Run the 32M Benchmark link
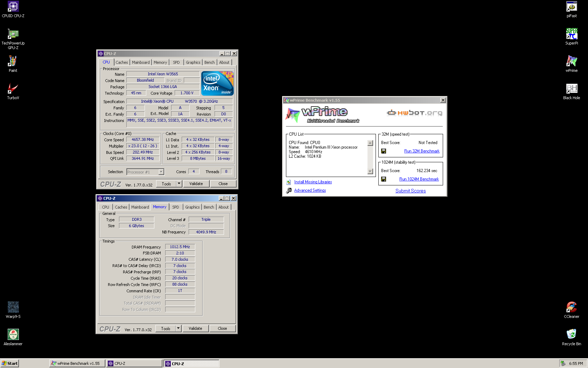Screen dimensions: 588x368 coord(422,151)
